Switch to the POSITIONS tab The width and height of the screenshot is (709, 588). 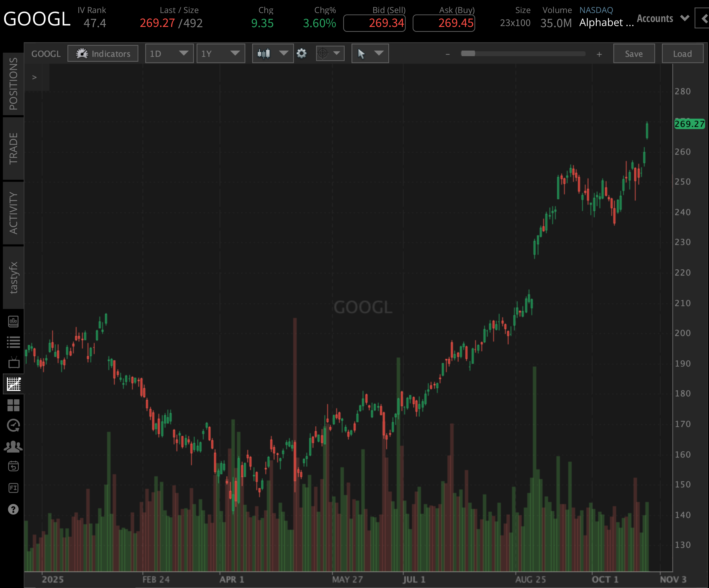click(x=13, y=84)
